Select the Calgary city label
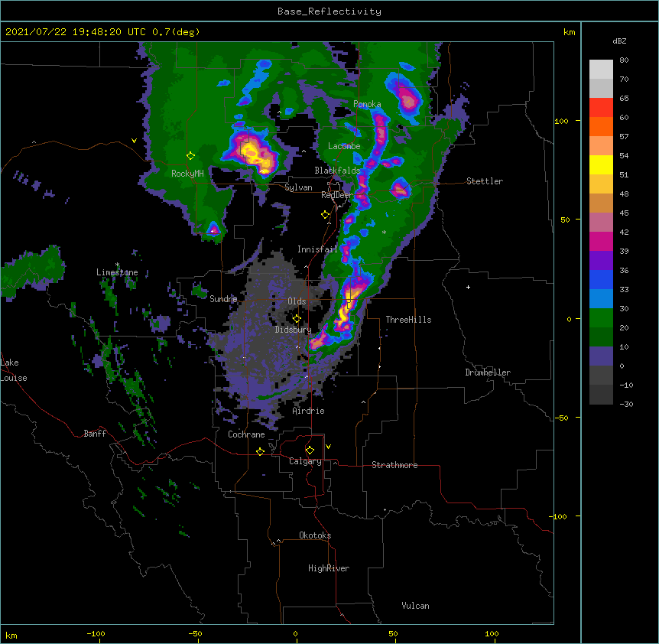The image size is (659, 644). pyautogui.click(x=306, y=461)
